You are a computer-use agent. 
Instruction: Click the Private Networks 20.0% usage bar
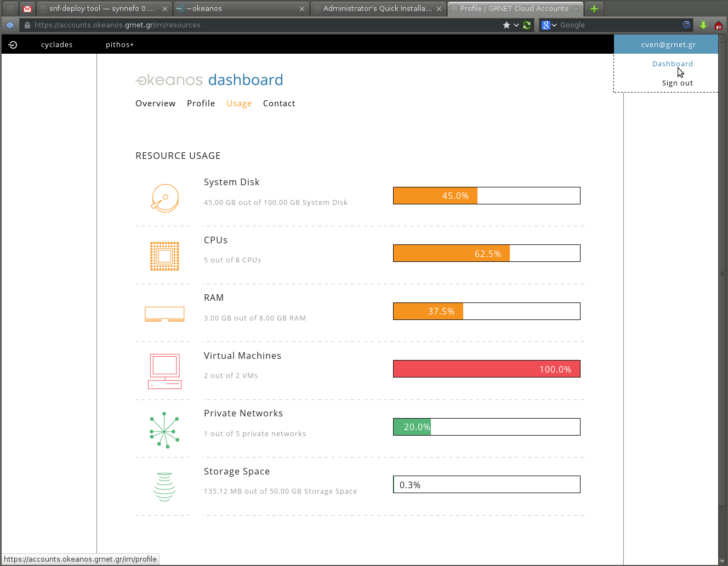coord(487,427)
